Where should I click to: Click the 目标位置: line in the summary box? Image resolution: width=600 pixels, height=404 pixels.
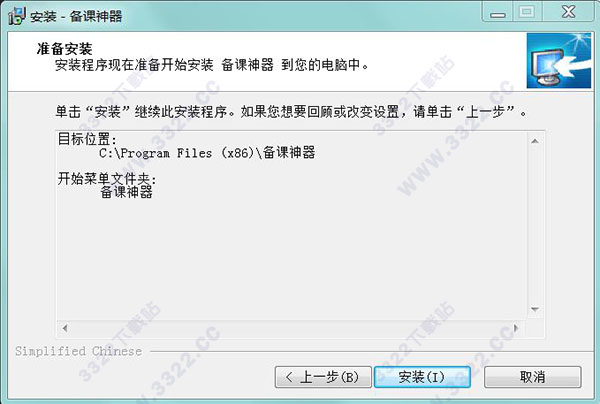[87, 139]
